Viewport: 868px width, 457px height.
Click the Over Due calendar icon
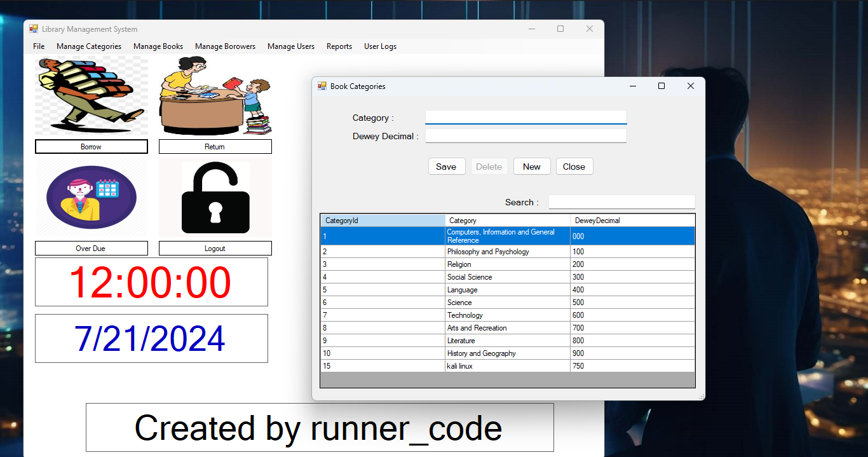91,198
